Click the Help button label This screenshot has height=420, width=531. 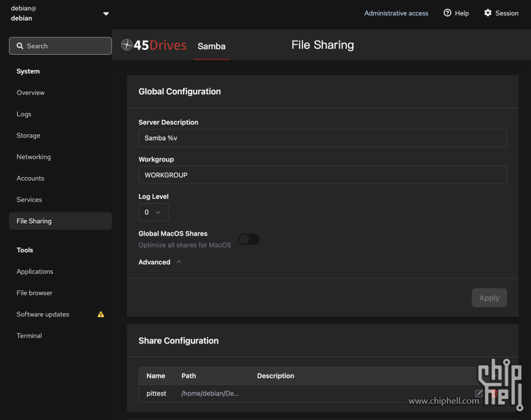(462, 13)
